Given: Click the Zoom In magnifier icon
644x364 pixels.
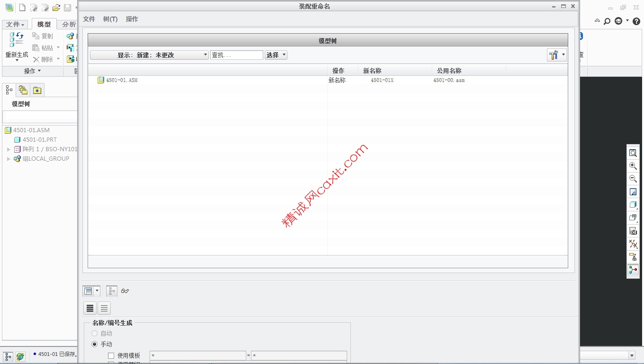Looking at the screenshot, I should click(633, 166).
